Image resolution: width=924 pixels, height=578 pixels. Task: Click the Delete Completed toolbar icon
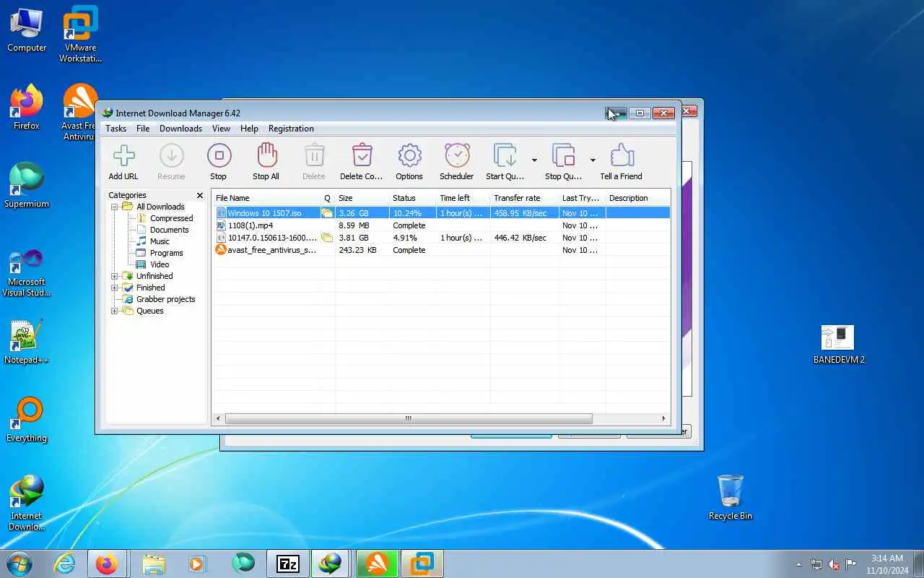click(362, 161)
